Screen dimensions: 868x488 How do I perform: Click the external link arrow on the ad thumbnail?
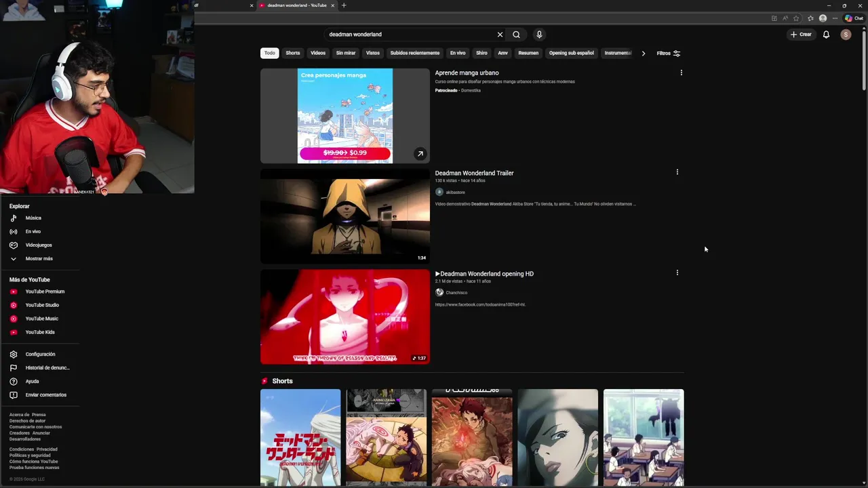pos(420,154)
